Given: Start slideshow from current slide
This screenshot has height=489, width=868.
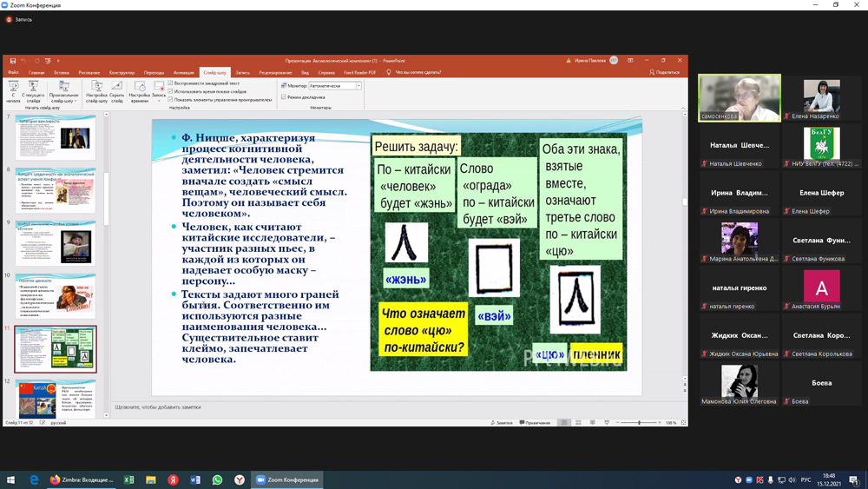Looking at the screenshot, I should [x=33, y=89].
